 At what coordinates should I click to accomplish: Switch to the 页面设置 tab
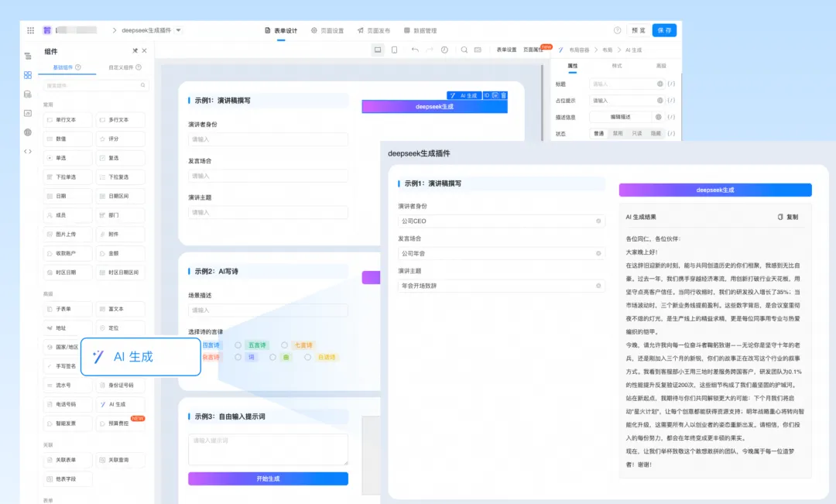click(327, 30)
